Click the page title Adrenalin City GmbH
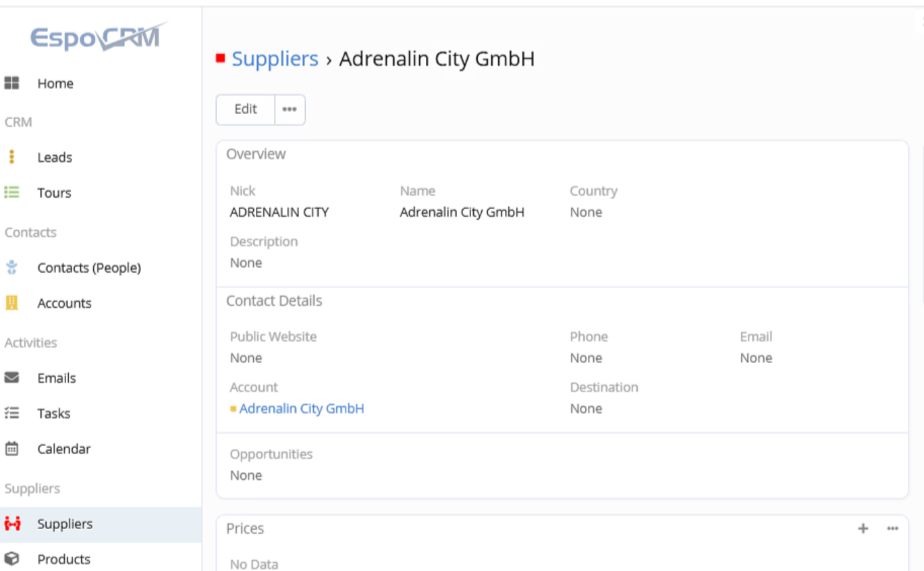This screenshot has height=571, width=924. pos(437,59)
